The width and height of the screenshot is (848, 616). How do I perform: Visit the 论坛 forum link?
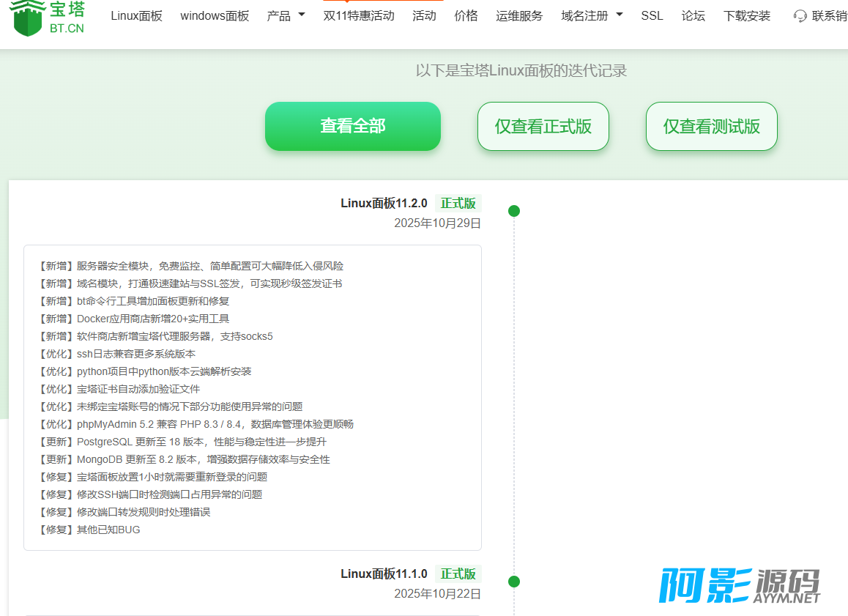click(693, 15)
